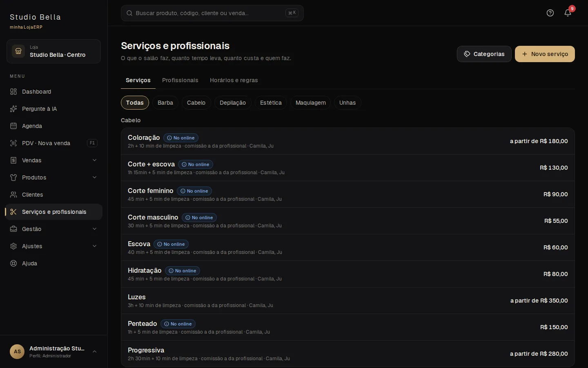The height and width of the screenshot is (368, 588).
Task: Click the PDV barcode scanner icon
Action: coord(13,143)
